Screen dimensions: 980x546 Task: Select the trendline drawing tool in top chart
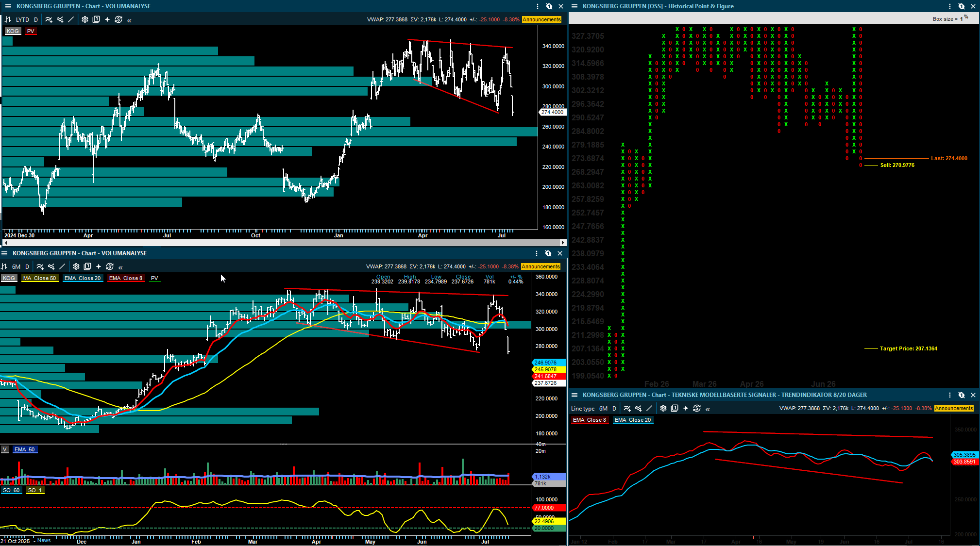(x=71, y=20)
